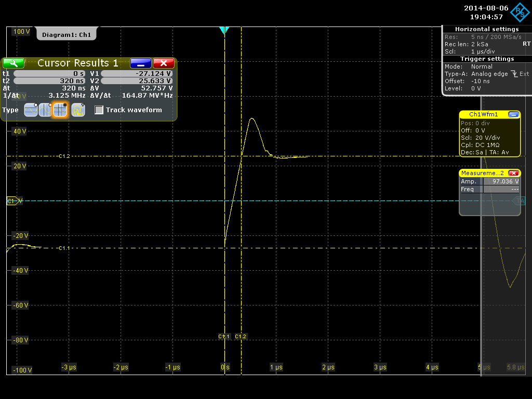Click the TA trigger level marker

[x=520, y=201]
